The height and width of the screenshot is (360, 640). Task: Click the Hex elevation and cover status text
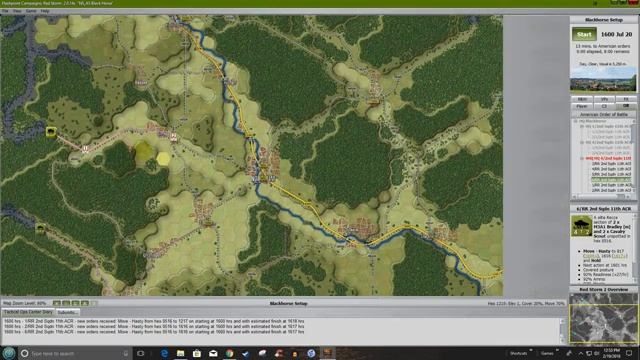pos(526,303)
